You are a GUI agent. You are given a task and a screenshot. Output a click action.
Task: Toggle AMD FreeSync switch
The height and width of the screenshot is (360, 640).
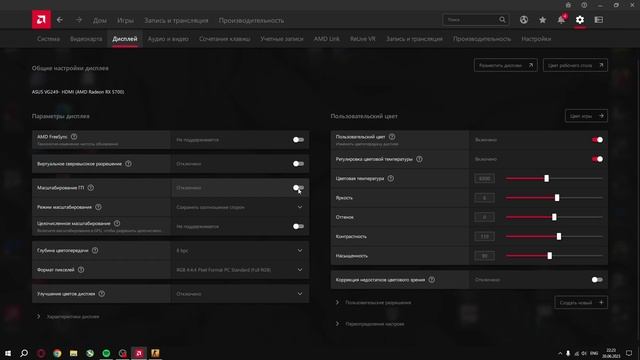coord(298,140)
